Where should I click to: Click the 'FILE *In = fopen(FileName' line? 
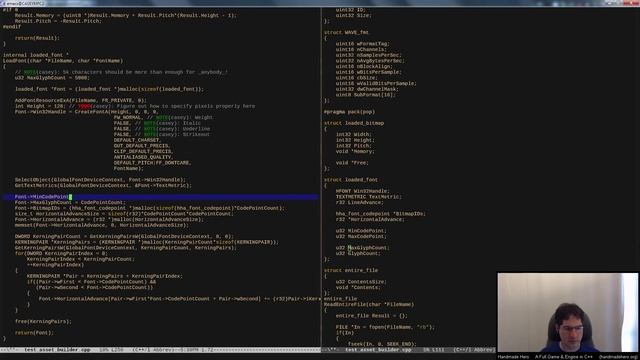coord(386,327)
